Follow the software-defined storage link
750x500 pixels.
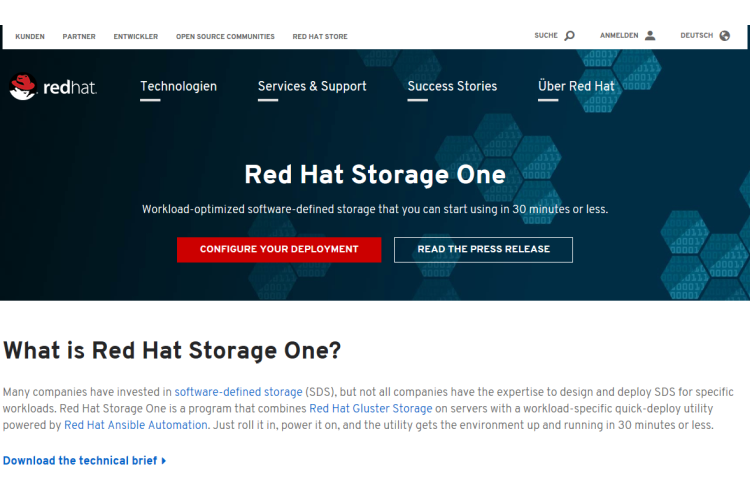239,392
